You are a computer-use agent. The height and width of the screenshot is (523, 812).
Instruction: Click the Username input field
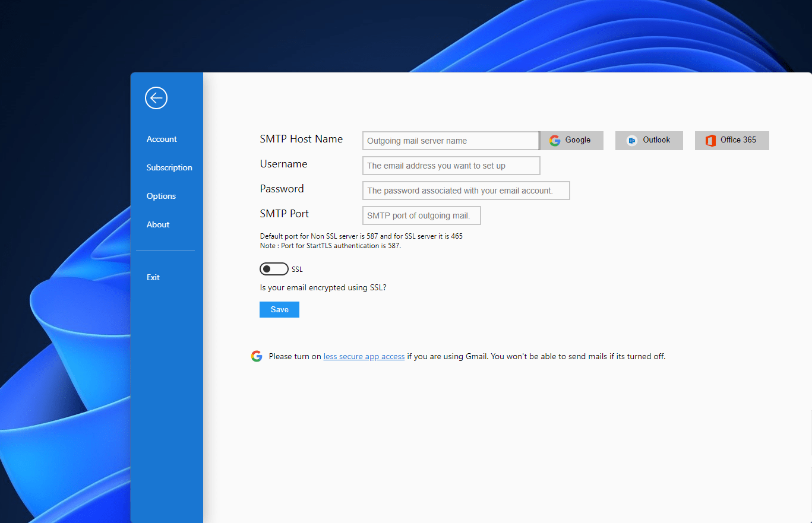click(451, 166)
